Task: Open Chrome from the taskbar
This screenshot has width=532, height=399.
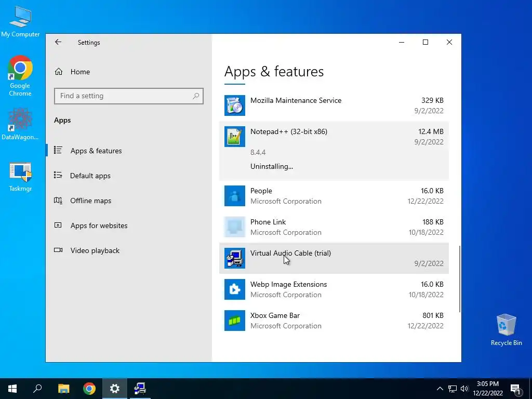Action: tap(89, 389)
